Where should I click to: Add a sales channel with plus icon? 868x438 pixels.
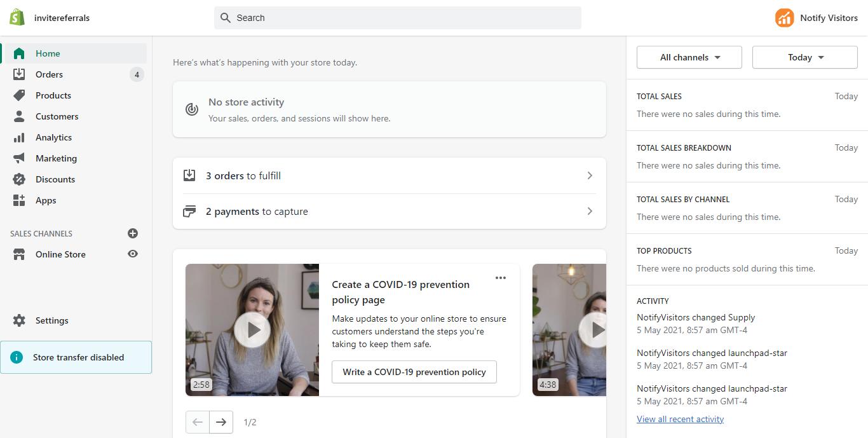[x=133, y=233]
